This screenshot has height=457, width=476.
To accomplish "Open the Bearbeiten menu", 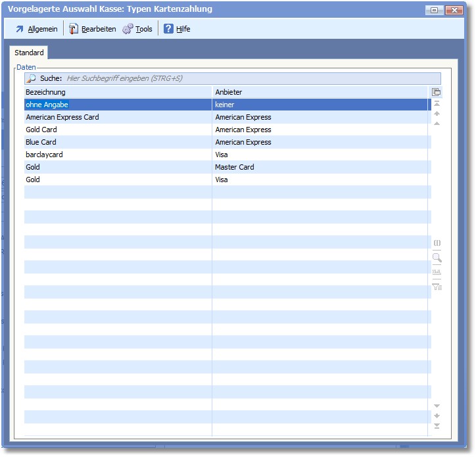I will click(x=92, y=29).
